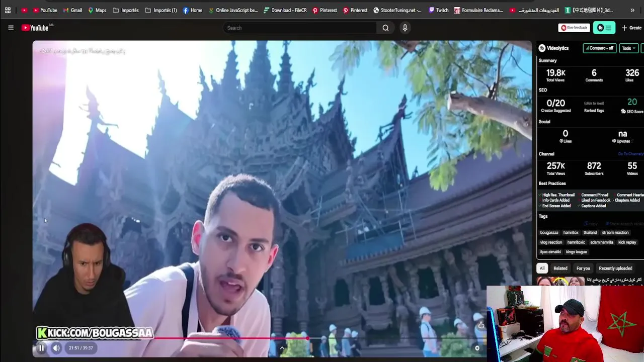This screenshot has width=644, height=362.
Task: Open the browser apps grid icon
Action: point(8,10)
